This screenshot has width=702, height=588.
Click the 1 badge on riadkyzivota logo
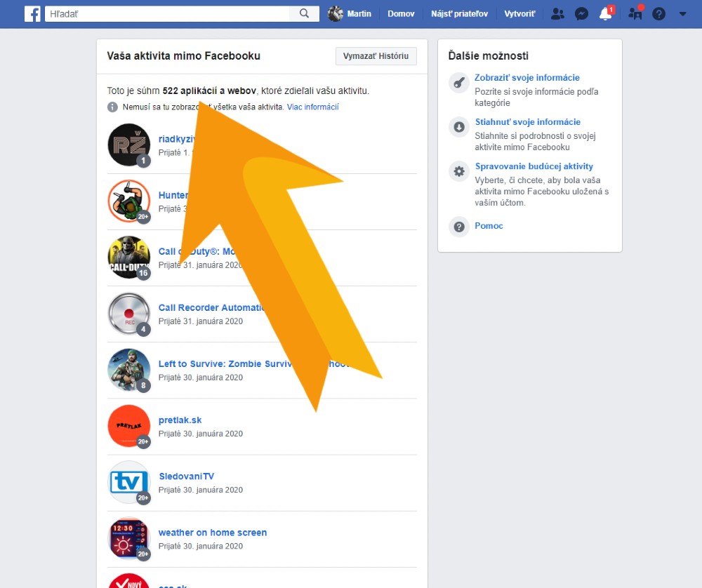143,160
